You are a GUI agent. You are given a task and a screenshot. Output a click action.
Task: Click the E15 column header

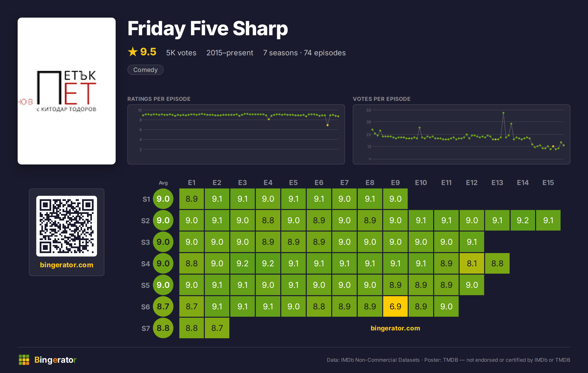(548, 183)
